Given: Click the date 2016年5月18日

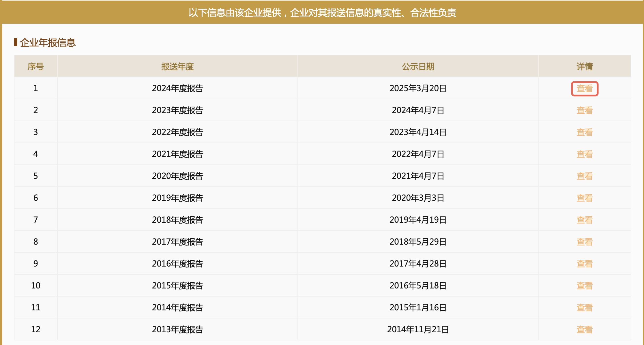Looking at the screenshot, I should (418, 286).
